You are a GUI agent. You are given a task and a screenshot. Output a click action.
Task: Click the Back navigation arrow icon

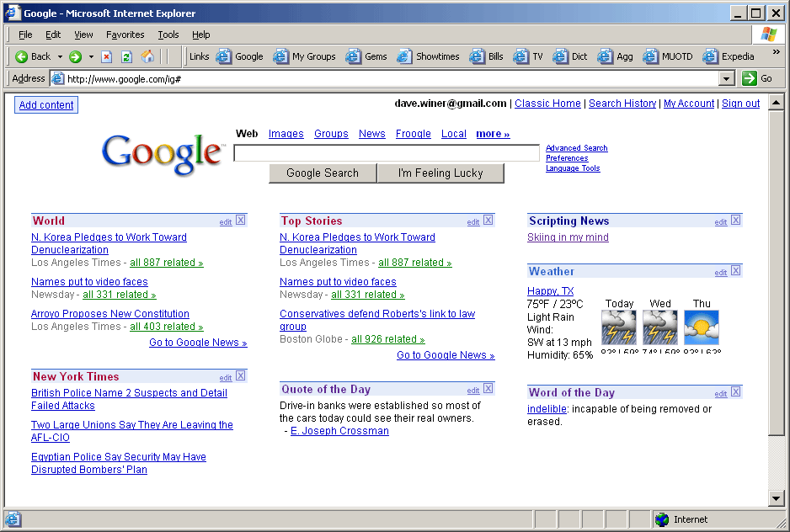click(22, 56)
